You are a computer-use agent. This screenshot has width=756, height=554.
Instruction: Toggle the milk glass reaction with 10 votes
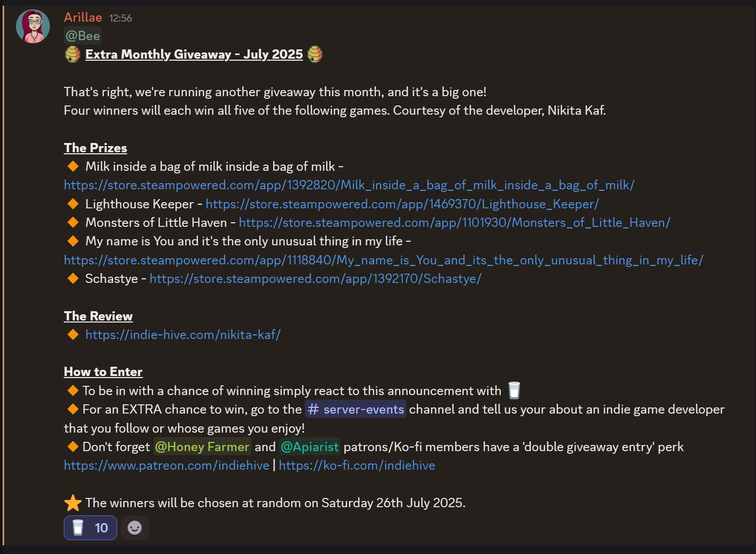point(91,528)
